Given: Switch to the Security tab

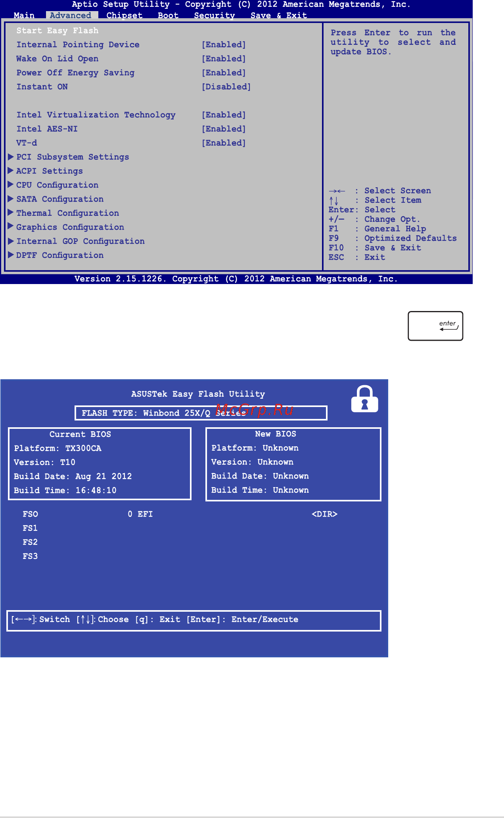Looking at the screenshot, I should [215, 15].
